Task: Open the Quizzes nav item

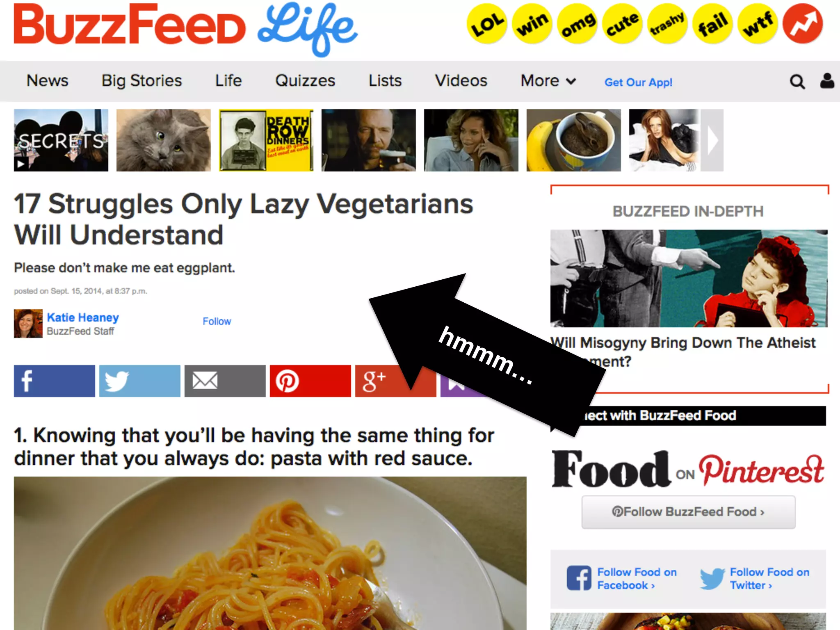Action: [x=305, y=81]
